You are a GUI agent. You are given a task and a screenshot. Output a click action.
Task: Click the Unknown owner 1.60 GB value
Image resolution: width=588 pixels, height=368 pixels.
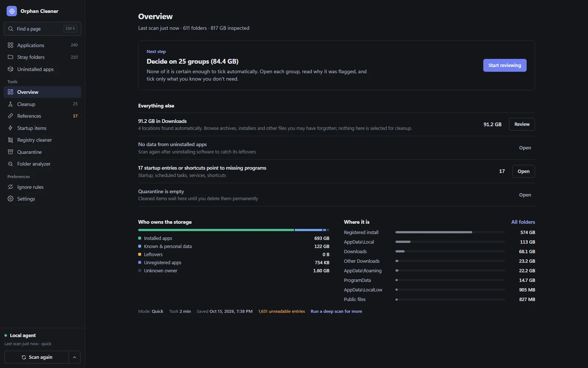(321, 271)
